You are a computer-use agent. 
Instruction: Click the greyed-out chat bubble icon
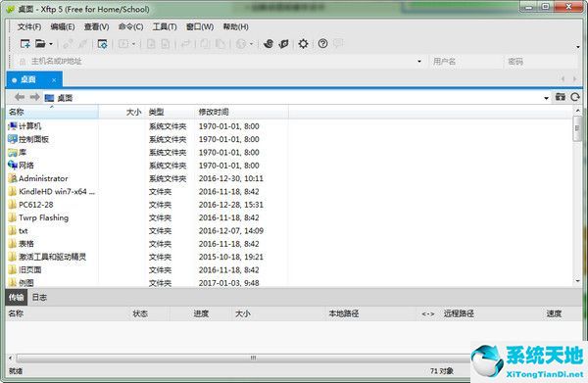click(338, 43)
